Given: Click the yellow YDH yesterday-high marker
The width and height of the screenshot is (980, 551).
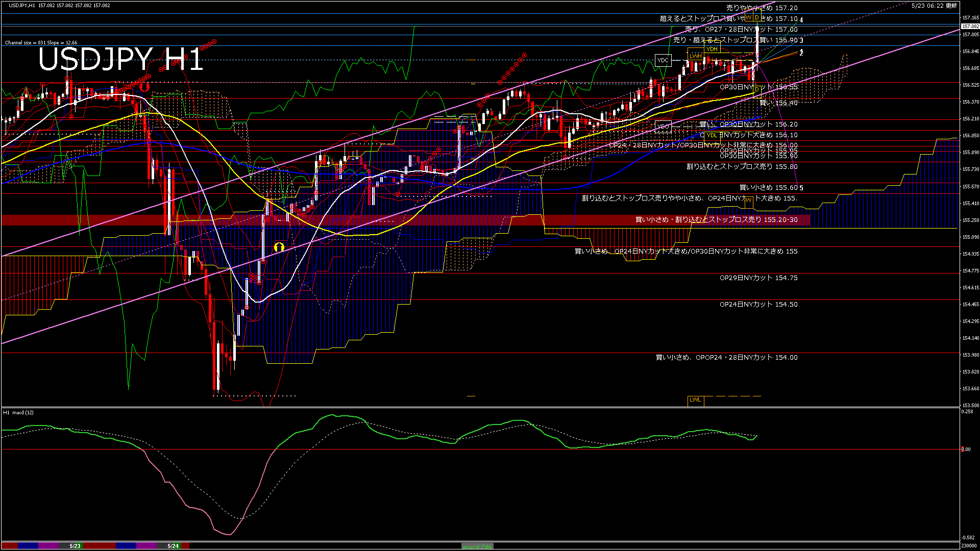Looking at the screenshot, I should [712, 49].
